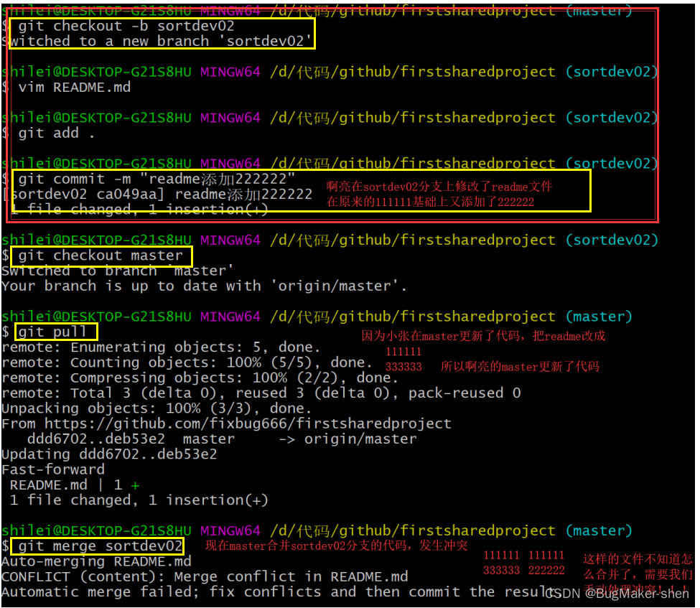
Task: Select 'remote: Total 3 (delta 0)' line
Action: [261, 393]
